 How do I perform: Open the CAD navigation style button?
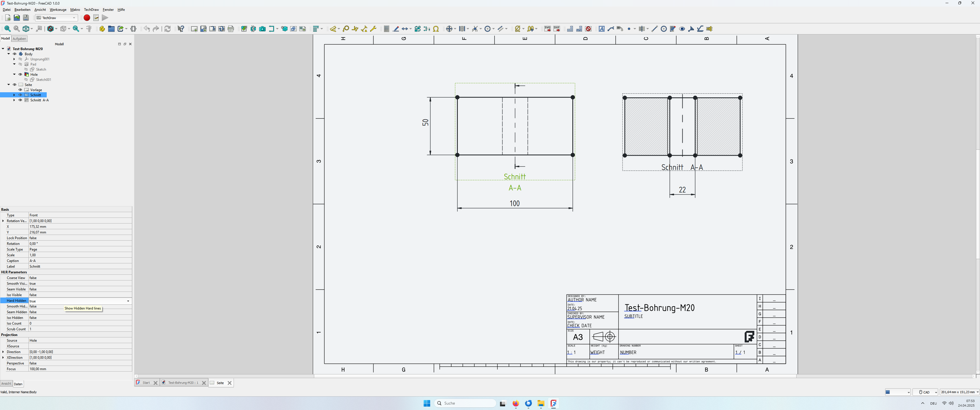(925, 392)
